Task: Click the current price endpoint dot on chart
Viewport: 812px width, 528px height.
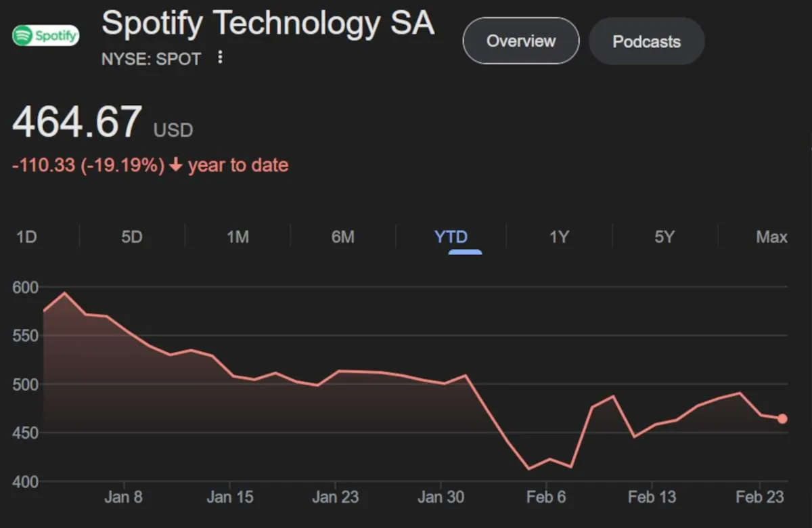Action: point(782,418)
